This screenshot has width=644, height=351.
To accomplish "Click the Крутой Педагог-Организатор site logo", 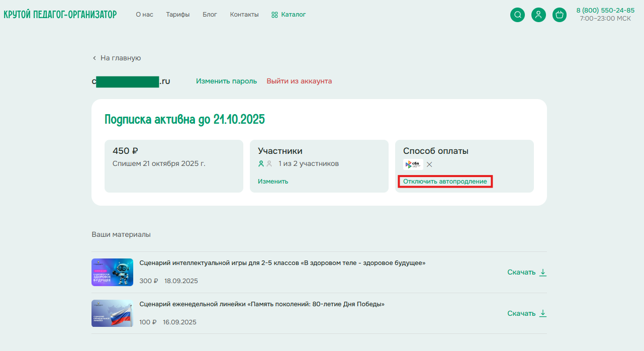I will pos(60,15).
